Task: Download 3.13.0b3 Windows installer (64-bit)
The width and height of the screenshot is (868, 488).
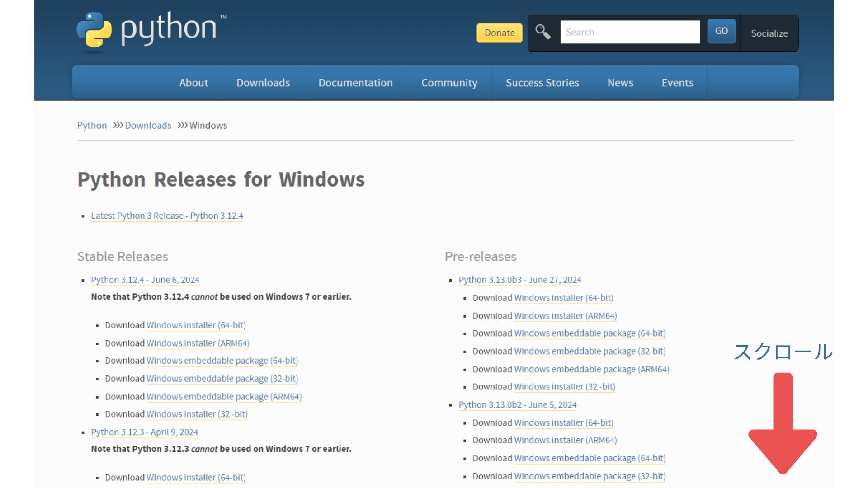Action: pyautogui.click(x=564, y=298)
